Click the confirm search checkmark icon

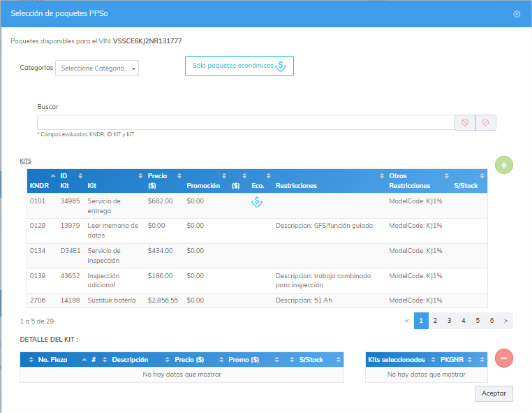(485, 122)
